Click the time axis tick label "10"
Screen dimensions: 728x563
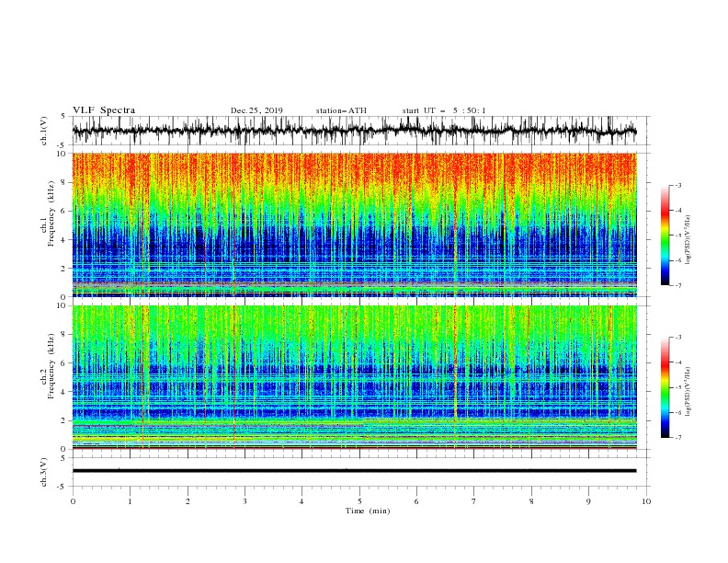coord(646,501)
